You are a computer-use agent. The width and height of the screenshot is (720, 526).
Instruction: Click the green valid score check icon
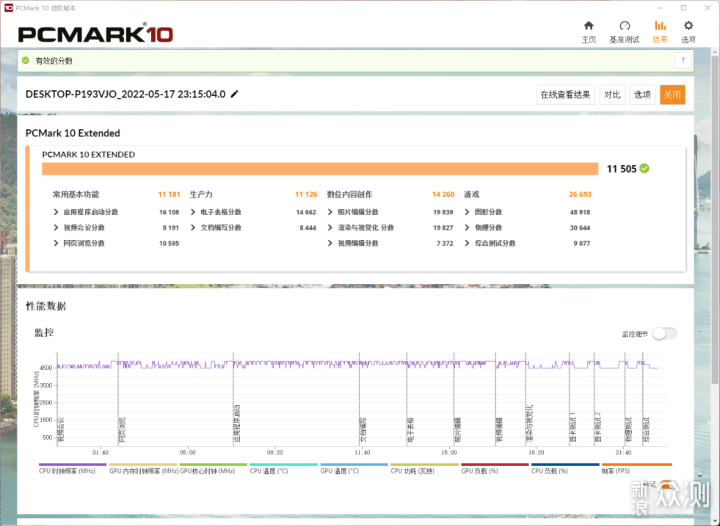[x=25, y=60]
